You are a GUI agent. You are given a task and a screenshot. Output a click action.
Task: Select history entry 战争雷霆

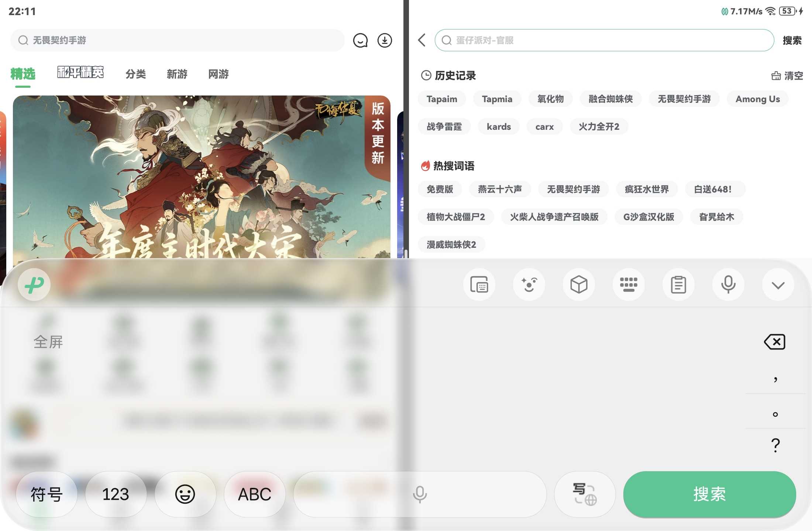click(x=444, y=126)
